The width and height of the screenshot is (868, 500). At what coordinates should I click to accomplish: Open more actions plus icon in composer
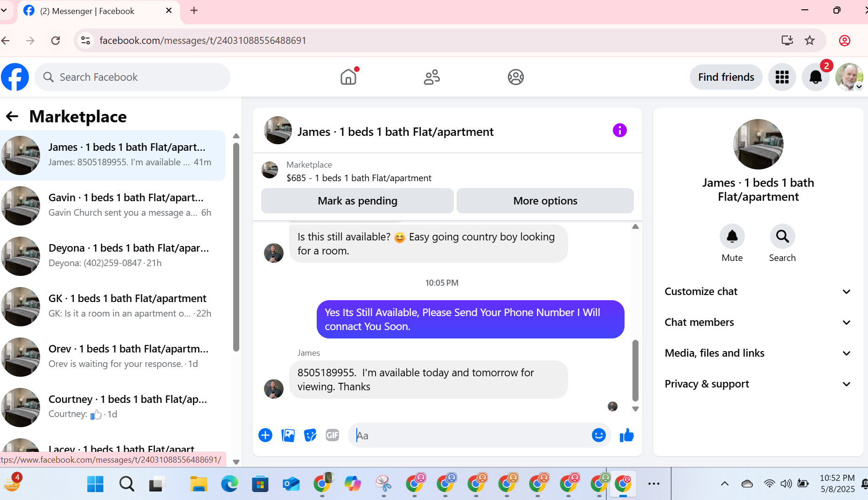point(265,435)
